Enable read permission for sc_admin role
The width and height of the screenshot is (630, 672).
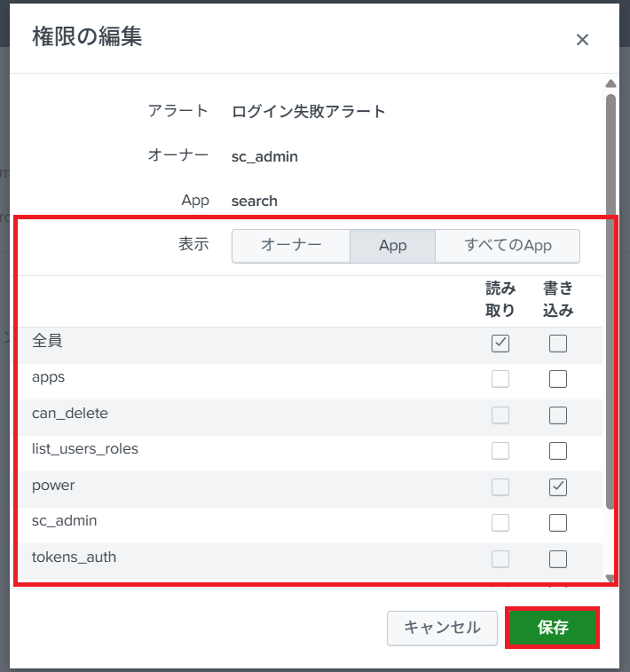tap(500, 523)
